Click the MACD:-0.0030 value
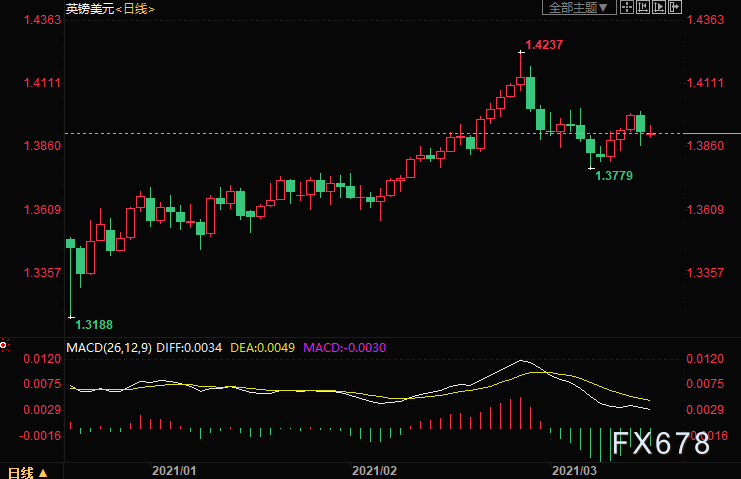This screenshot has height=479, width=741. (345, 348)
